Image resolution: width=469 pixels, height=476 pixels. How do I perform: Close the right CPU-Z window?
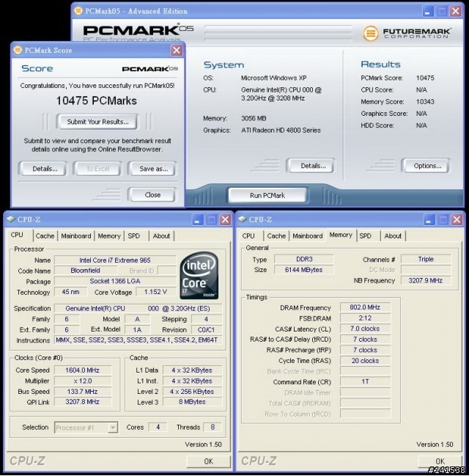point(457,219)
